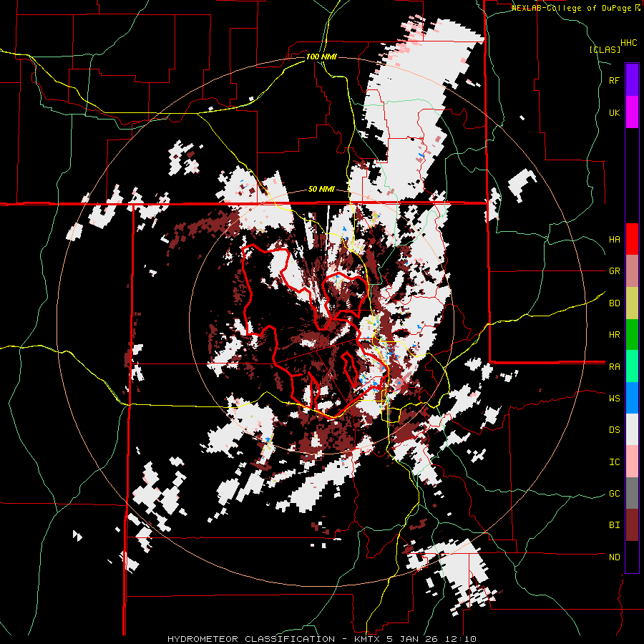Click the HA legend label
The height and width of the screenshot is (644, 644).
[614, 240]
